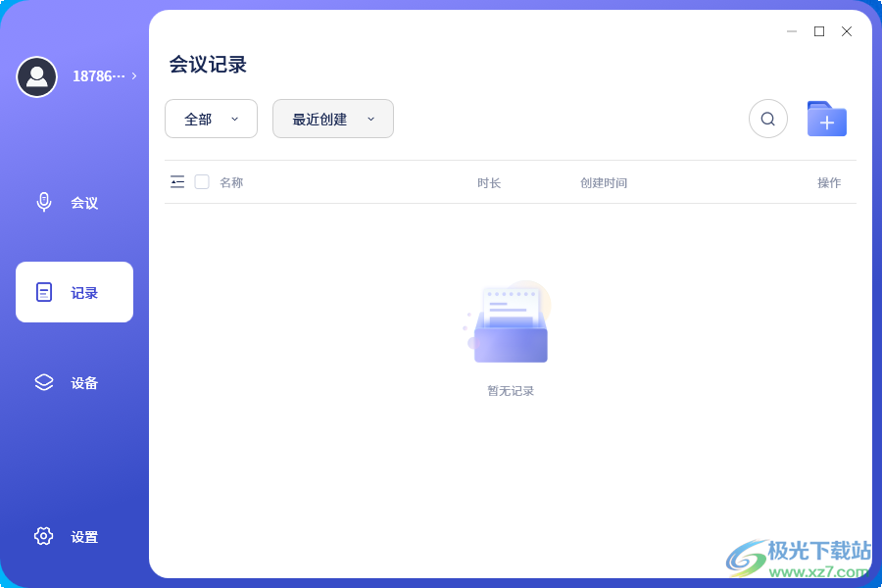Click the 创建时间 column header

click(x=605, y=182)
